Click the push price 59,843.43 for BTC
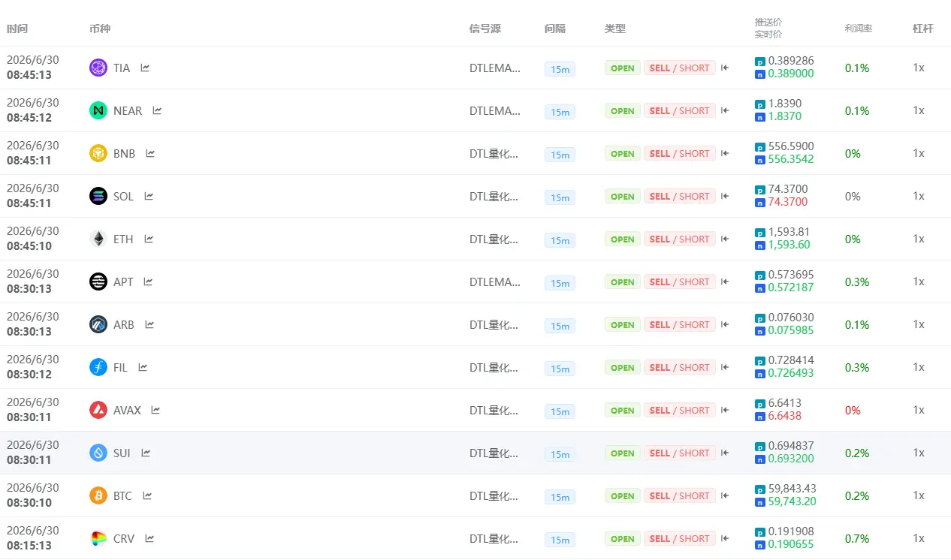Screen dimensions: 951x560 coord(792,489)
